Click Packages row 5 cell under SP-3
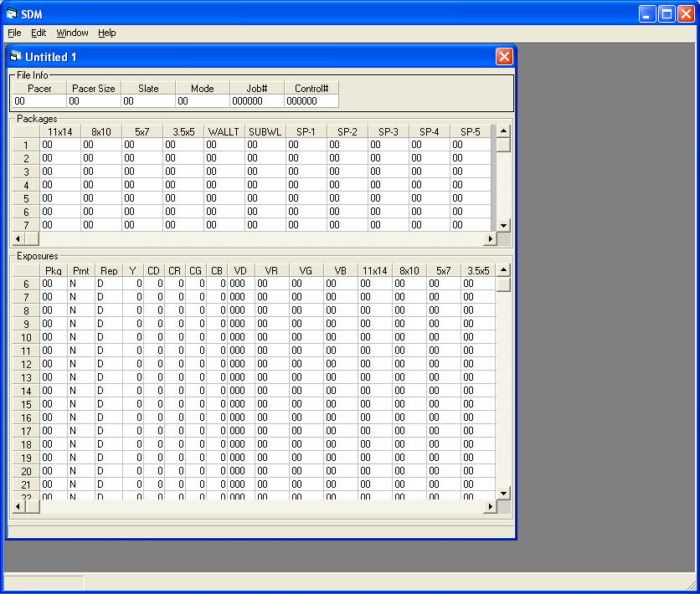 pyautogui.click(x=389, y=198)
